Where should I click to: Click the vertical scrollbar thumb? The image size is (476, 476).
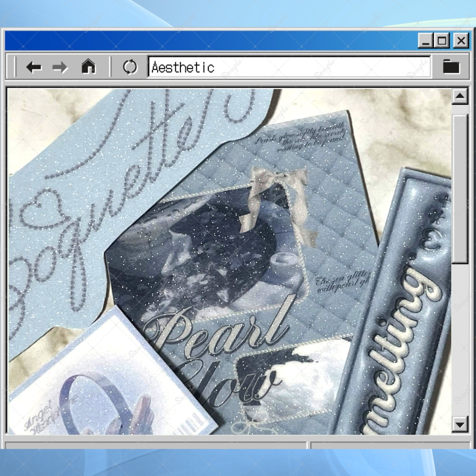point(460,189)
